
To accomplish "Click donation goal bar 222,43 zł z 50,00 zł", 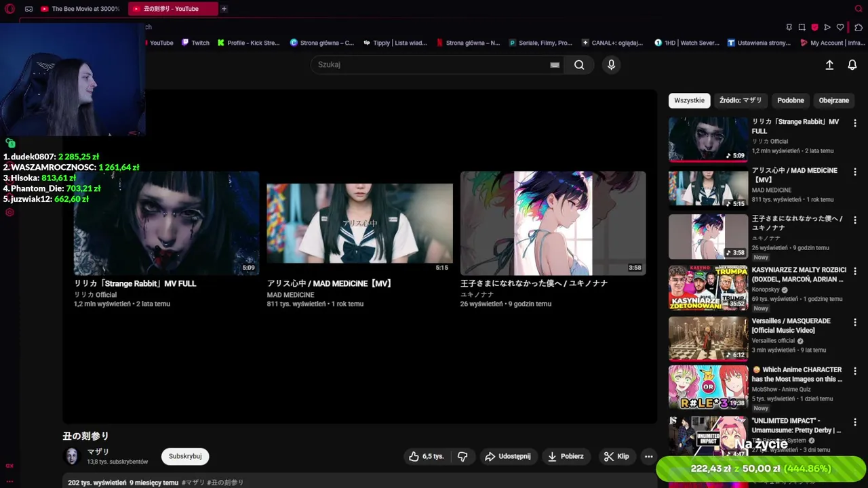I will click(x=760, y=468).
